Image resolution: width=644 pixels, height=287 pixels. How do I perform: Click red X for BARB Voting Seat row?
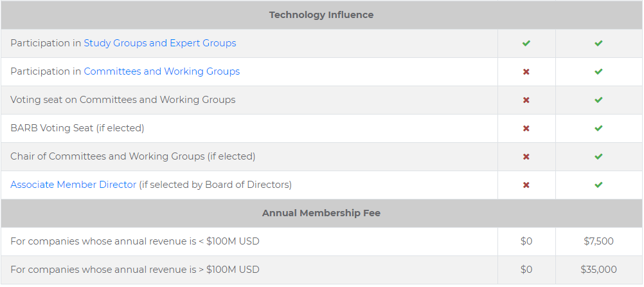coord(526,128)
